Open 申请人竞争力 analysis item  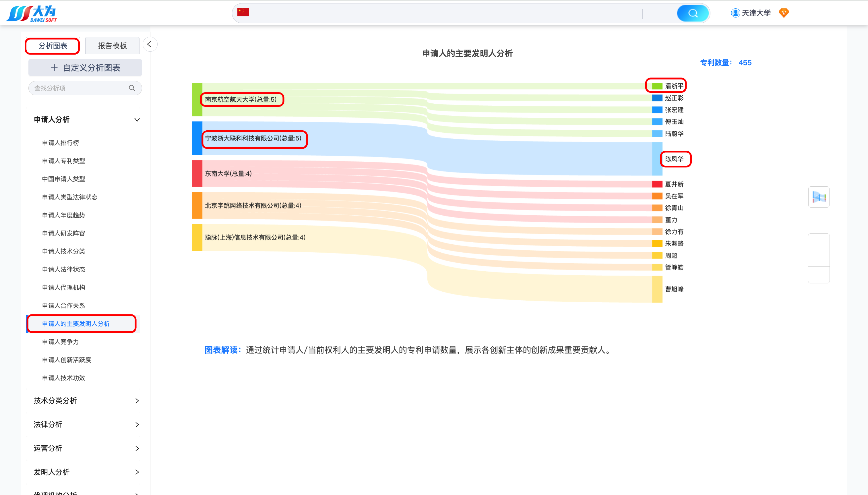[x=61, y=342]
